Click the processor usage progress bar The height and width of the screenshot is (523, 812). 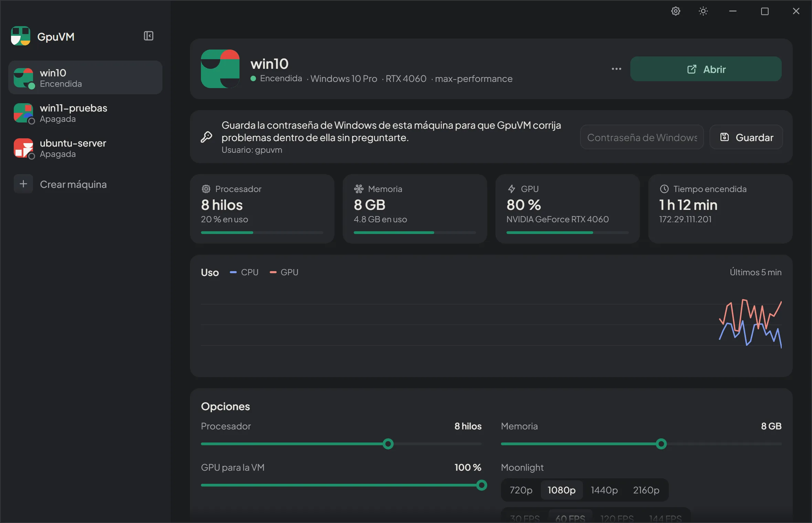click(262, 233)
